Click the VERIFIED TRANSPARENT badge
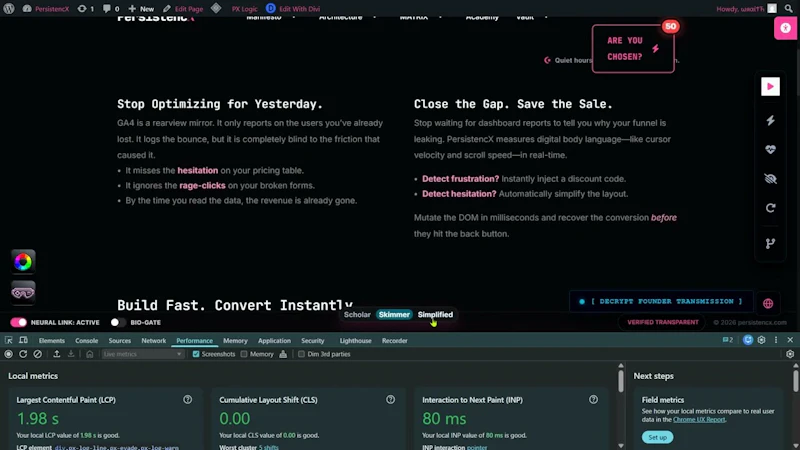Image resolution: width=800 pixels, height=450 pixels. pyautogui.click(x=663, y=322)
